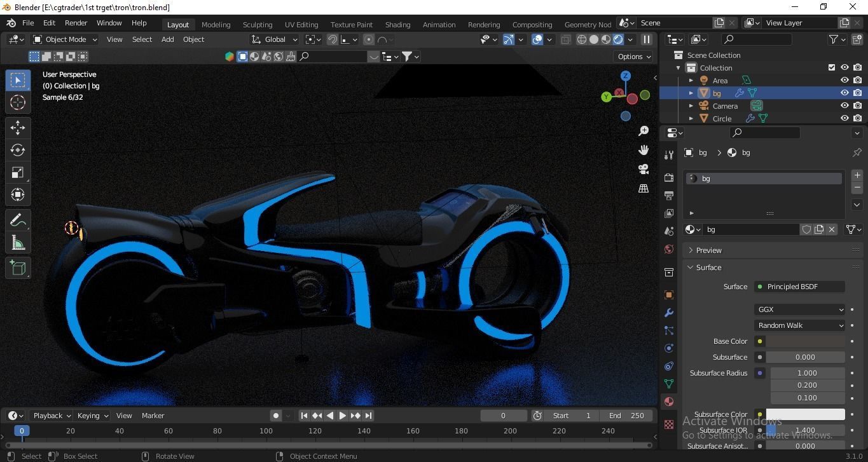Switch to the Modeling workspace tab
868x462 pixels.
pos(216,25)
